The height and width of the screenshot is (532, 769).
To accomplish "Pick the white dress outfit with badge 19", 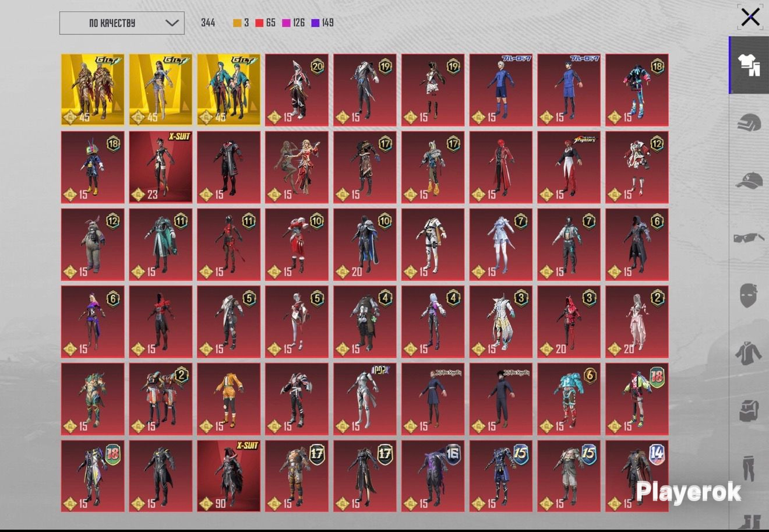I will [x=433, y=90].
